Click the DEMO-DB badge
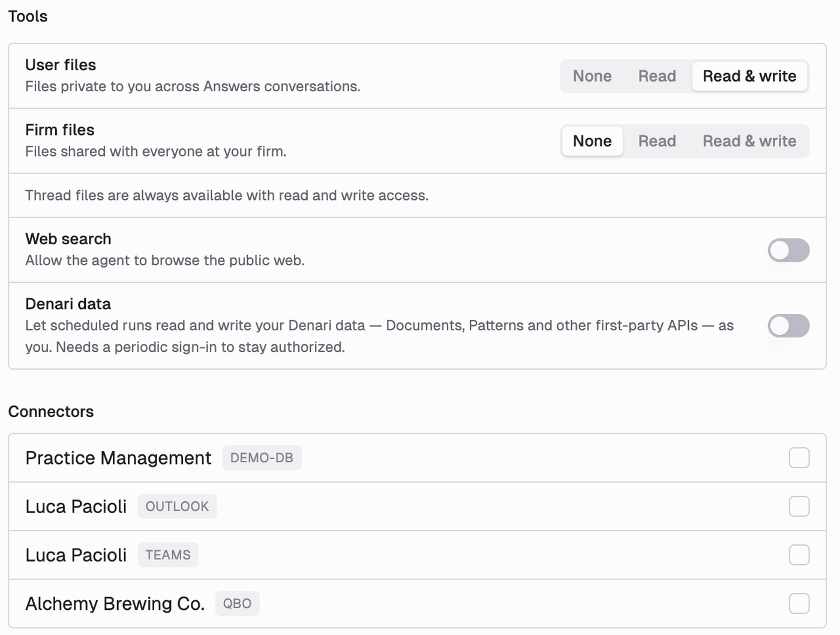This screenshot has width=840, height=635. point(262,458)
